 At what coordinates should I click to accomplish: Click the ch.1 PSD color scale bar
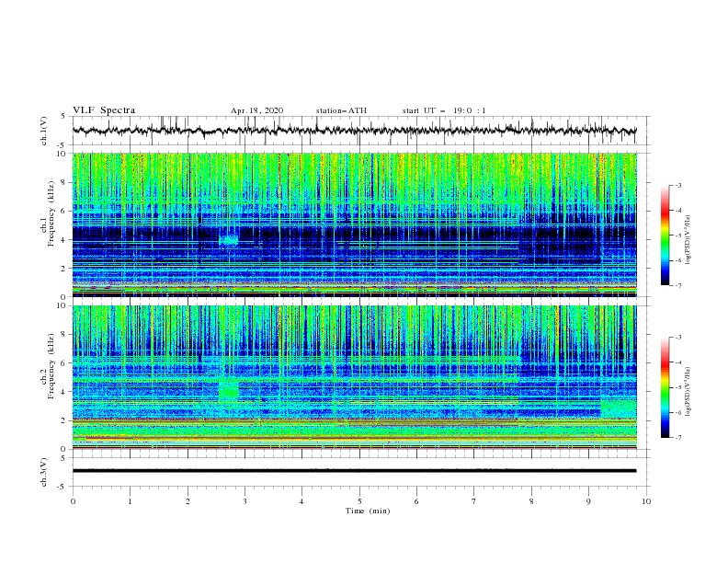665,236
